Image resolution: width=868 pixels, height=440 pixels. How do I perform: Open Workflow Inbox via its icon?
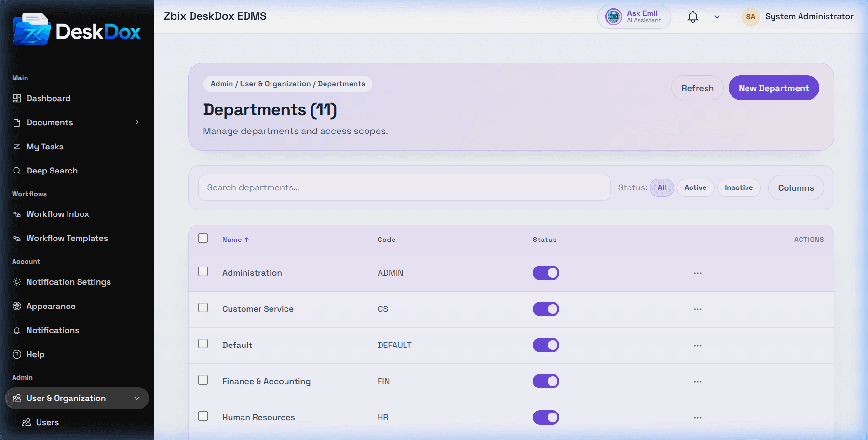point(17,214)
